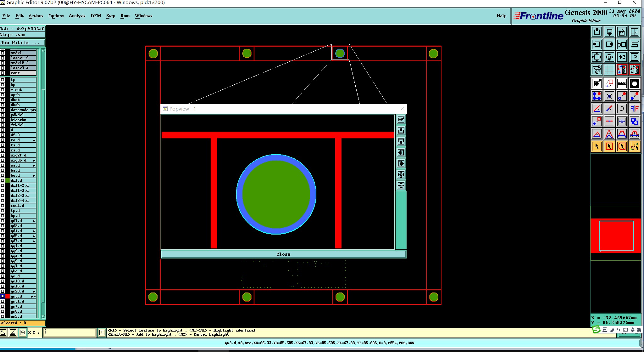The image size is (644, 352).
Task: Click the 1:2 zoom scale icon
Action: pos(622,57)
